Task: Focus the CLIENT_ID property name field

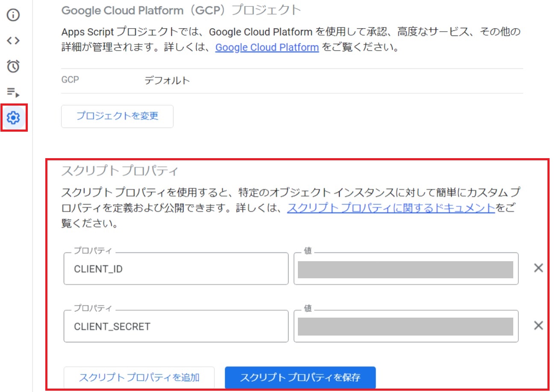Action: [176, 268]
